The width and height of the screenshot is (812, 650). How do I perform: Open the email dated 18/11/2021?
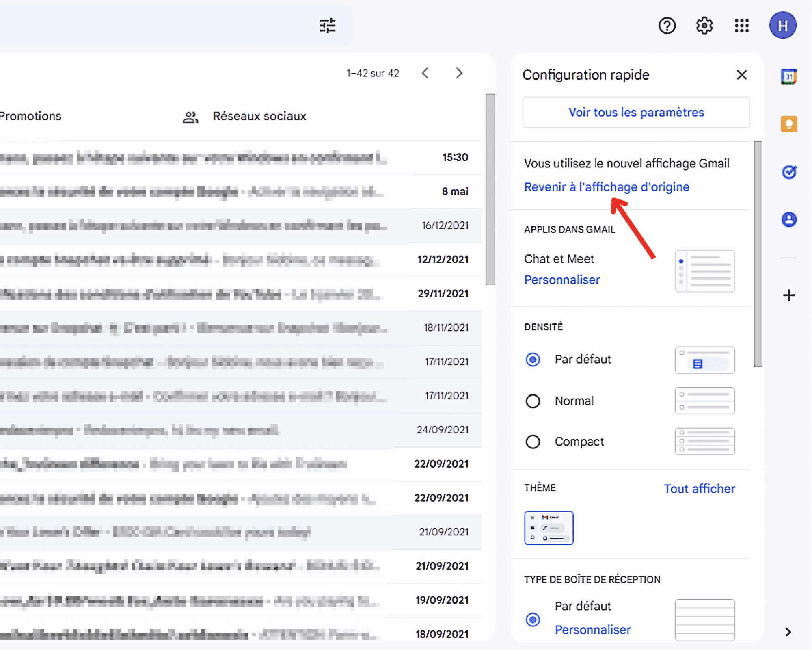tap(241, 328)
